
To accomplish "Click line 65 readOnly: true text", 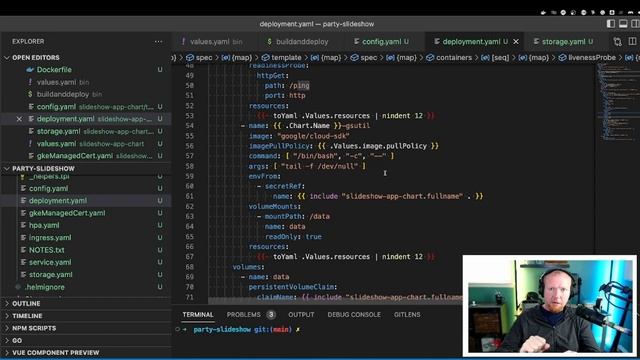I will [293, 237].
